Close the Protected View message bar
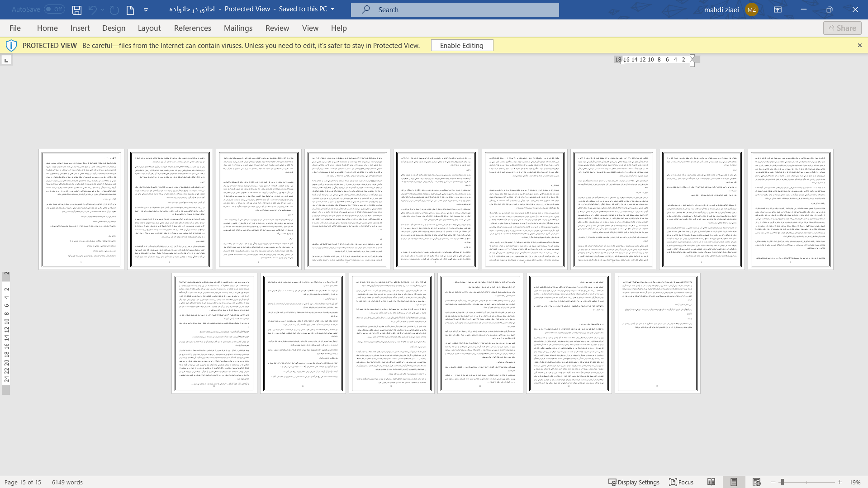 click(x=859, y=45)
